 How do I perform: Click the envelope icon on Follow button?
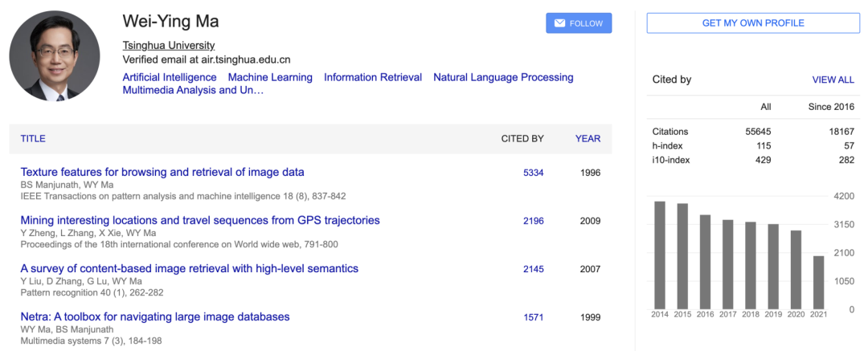click(x=559, y=23)
